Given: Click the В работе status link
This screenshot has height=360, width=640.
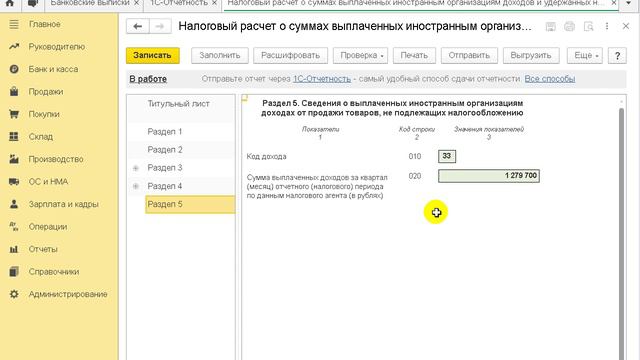Looking at the screenshot, I should tap(148, 79).
